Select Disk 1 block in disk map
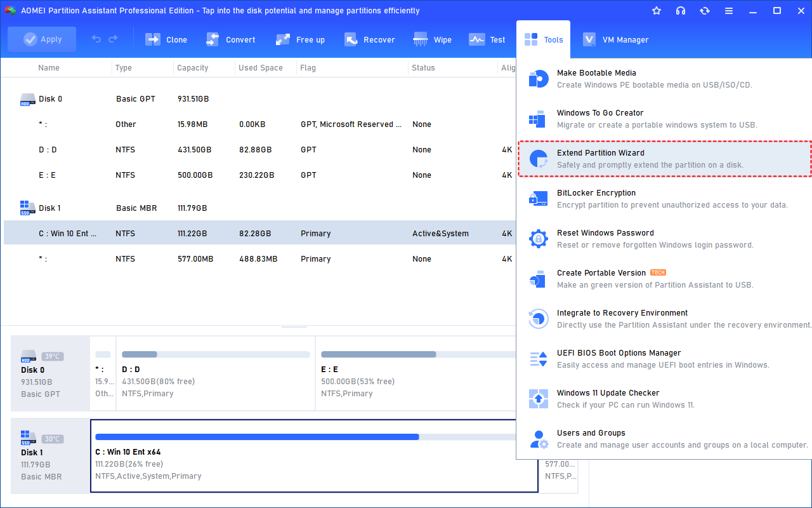Viewport: 812px width, 508px height. [50, 456]
